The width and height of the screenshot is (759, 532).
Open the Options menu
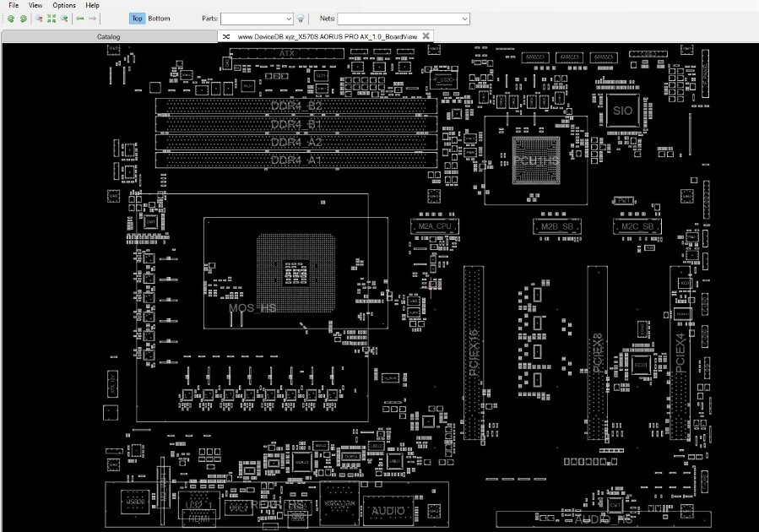[64, 5]
